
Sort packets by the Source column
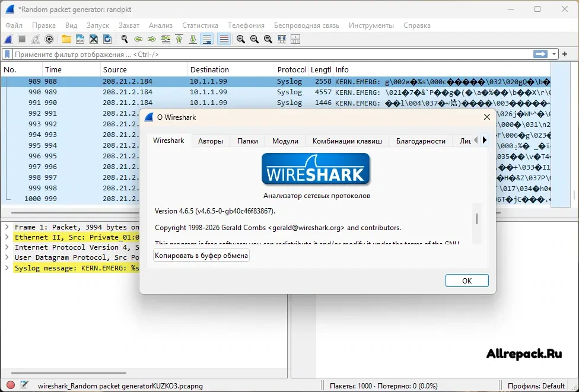point(144,70)
